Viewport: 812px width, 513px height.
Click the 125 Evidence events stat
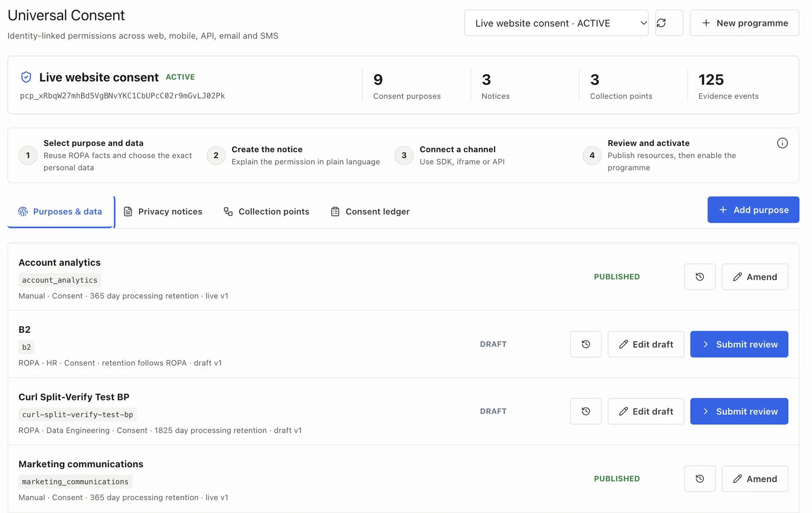(x=728, y=87)
